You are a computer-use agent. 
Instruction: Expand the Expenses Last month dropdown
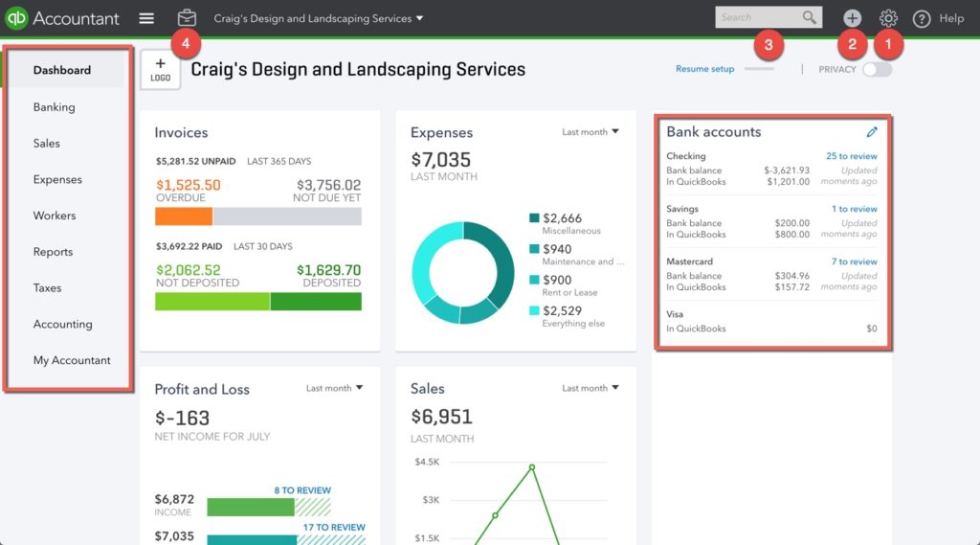pos(590,132)
